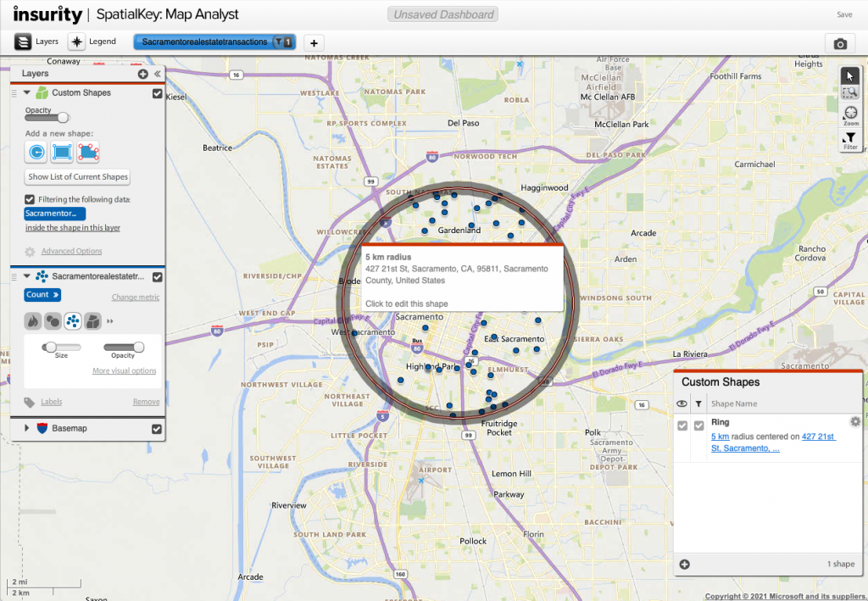This screenshot has width=868, height=601.
Task: Select the zoom-to-area magnifier tool
Action: (849, 92)
